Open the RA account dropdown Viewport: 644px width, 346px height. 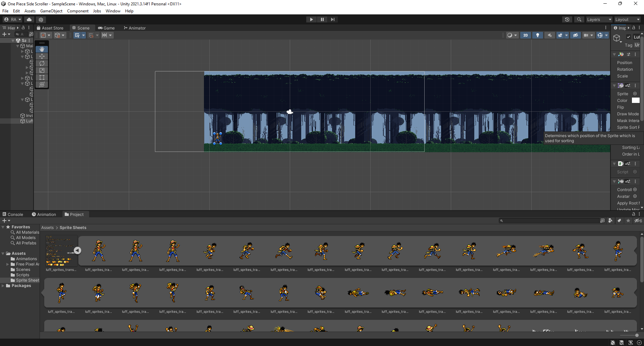click(x=12, y=19)
